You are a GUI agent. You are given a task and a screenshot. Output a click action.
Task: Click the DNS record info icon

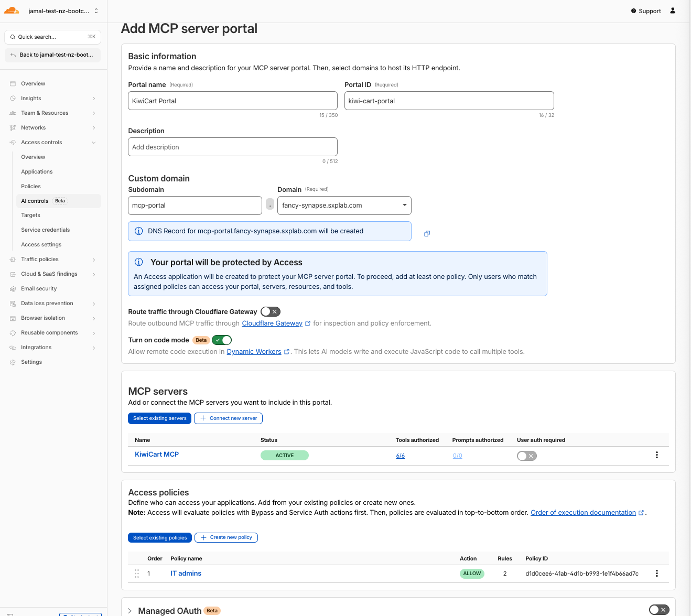(139, 231)
